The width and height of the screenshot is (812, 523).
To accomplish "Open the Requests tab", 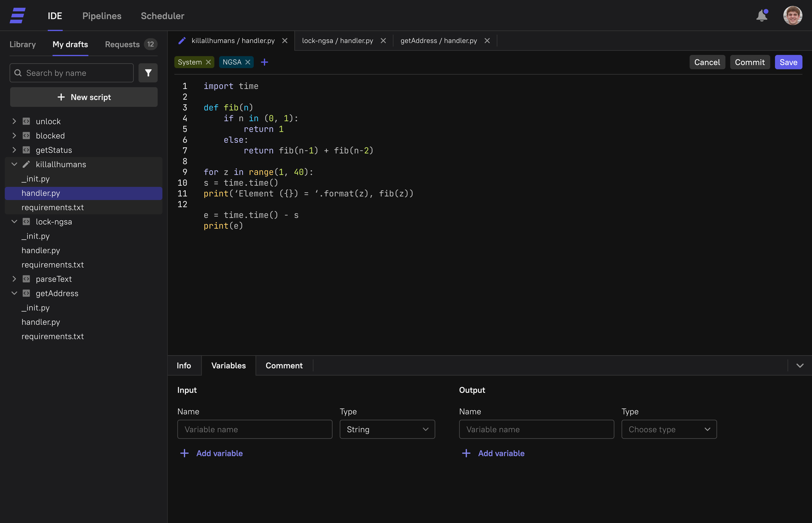I will click(123, 44).
